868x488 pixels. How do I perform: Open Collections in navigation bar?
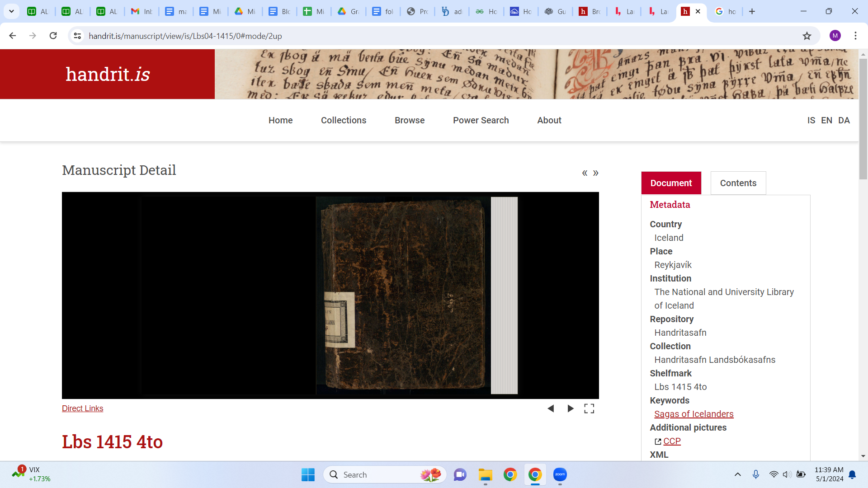coord(343,120)
